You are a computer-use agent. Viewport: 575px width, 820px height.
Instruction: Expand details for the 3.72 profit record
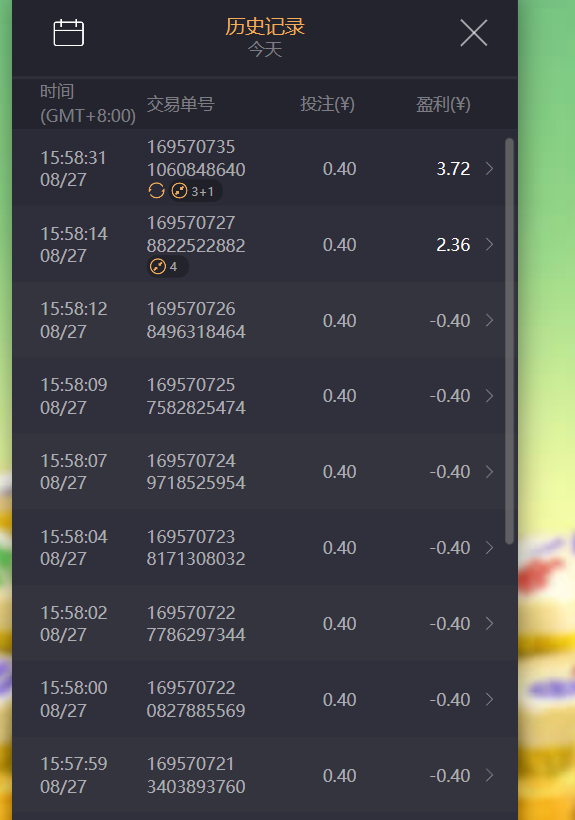489,168
